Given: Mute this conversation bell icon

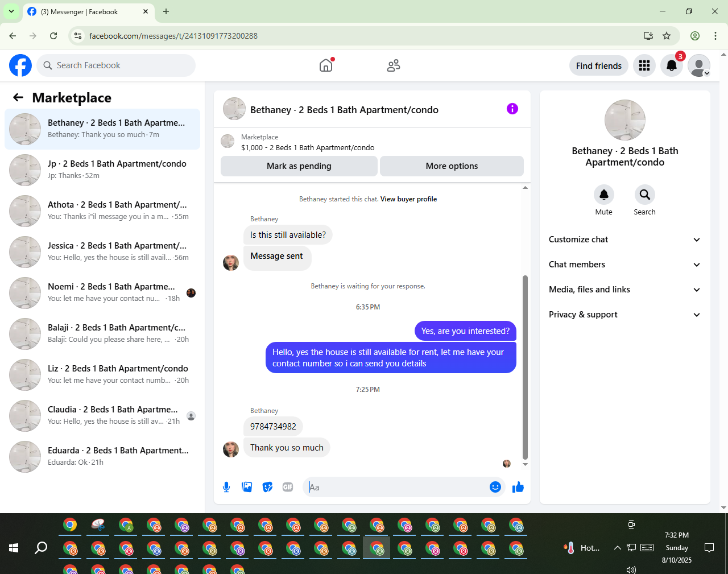Looking at the screenshot, I should pos(604,195).
